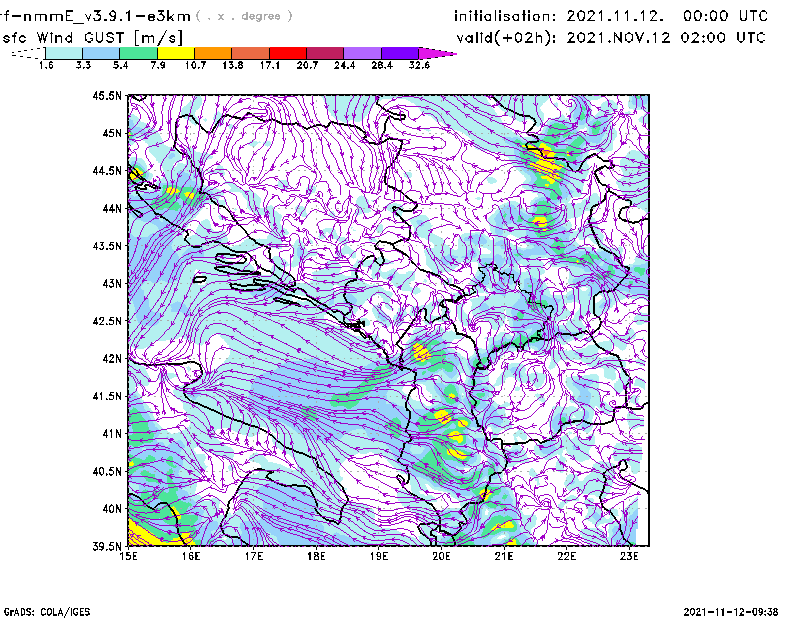800x618 pixels.
Task: Click the 23E longitude label
Action: coord(629,556)
